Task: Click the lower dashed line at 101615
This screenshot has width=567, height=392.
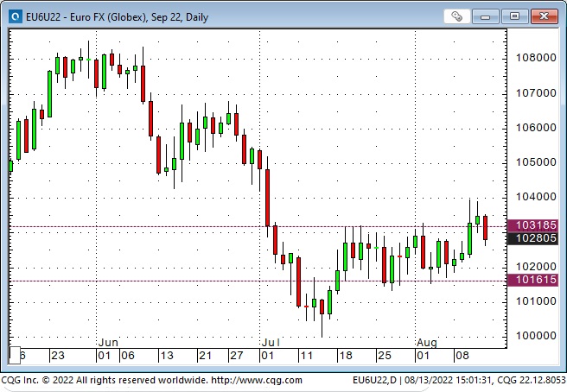Action: click(258, 281)
